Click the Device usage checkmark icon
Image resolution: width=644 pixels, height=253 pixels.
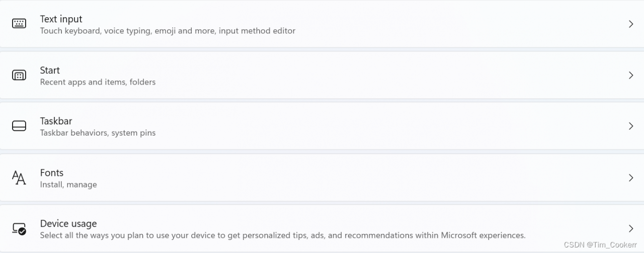(x=19, y=229)
